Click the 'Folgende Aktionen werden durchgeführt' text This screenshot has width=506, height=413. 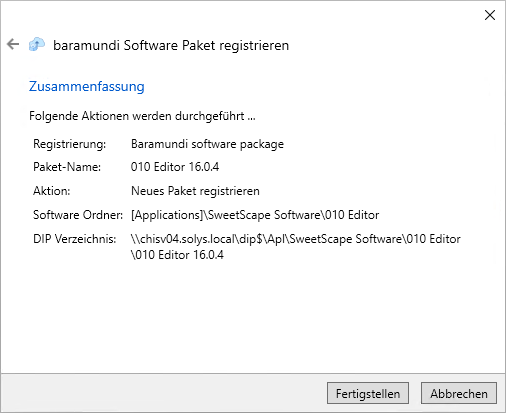pos(142,116)
